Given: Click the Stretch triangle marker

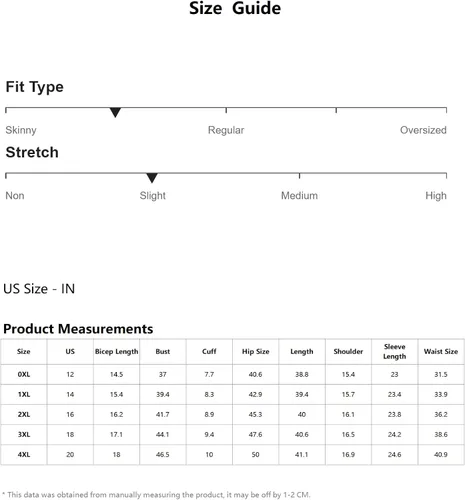Looking at the screenshot, I should click(x=152, y=178).
